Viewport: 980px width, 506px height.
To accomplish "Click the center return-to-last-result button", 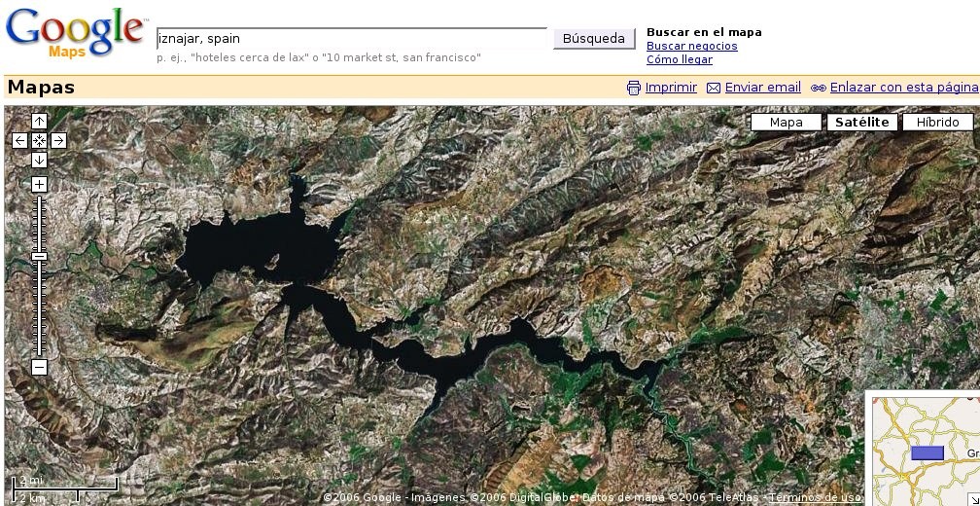I will point(39,140).
